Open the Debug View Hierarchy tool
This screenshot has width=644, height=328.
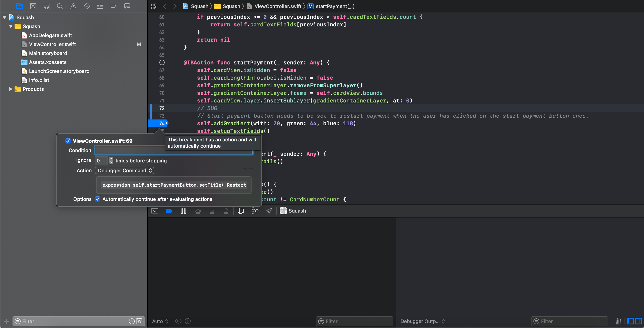click(x=241, y=211)
